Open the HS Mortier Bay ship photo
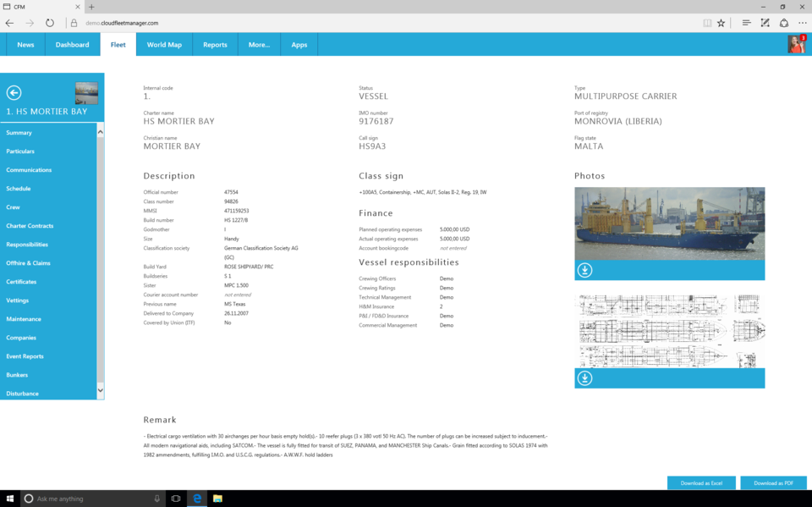The width and height of the screenshot is (812, 507). 669,223
